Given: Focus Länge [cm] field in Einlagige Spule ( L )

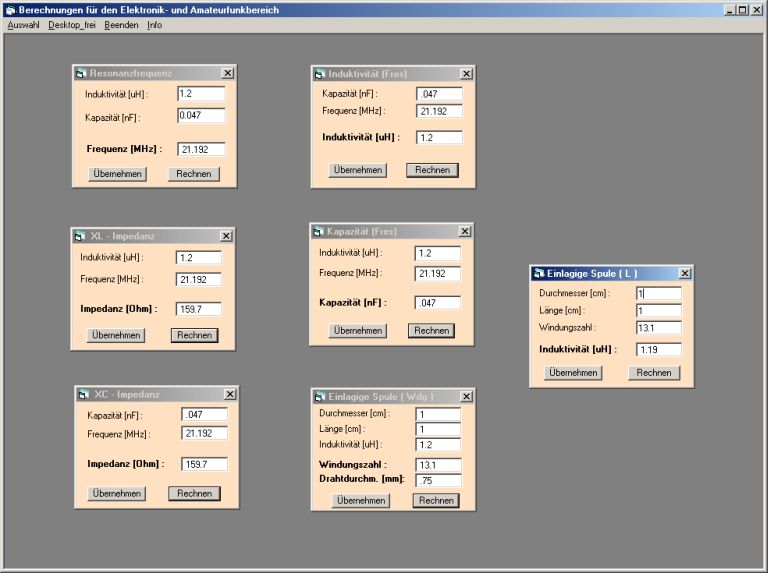Looking at the screenshot, I should point(659,310).
